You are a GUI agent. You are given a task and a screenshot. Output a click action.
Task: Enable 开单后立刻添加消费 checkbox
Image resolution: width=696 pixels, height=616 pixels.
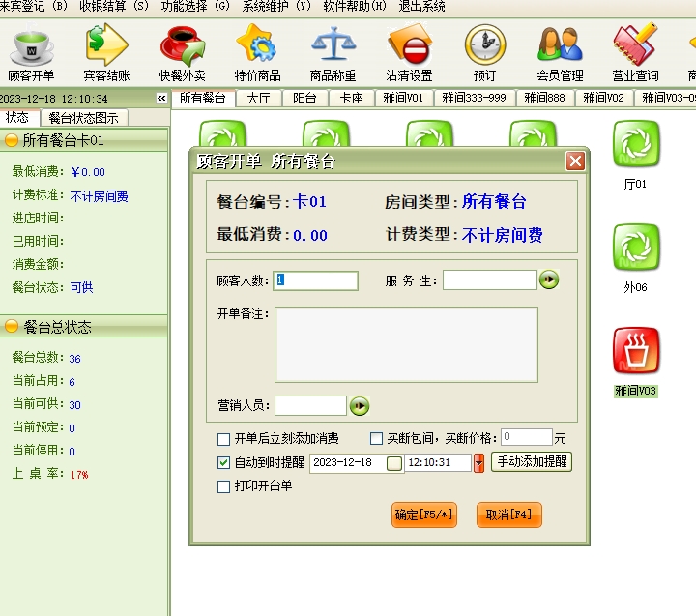click(224, 439)
